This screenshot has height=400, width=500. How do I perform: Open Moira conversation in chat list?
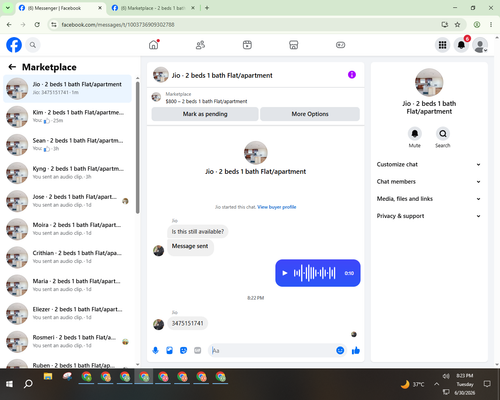pyautogui.click(x=67, y=229)
